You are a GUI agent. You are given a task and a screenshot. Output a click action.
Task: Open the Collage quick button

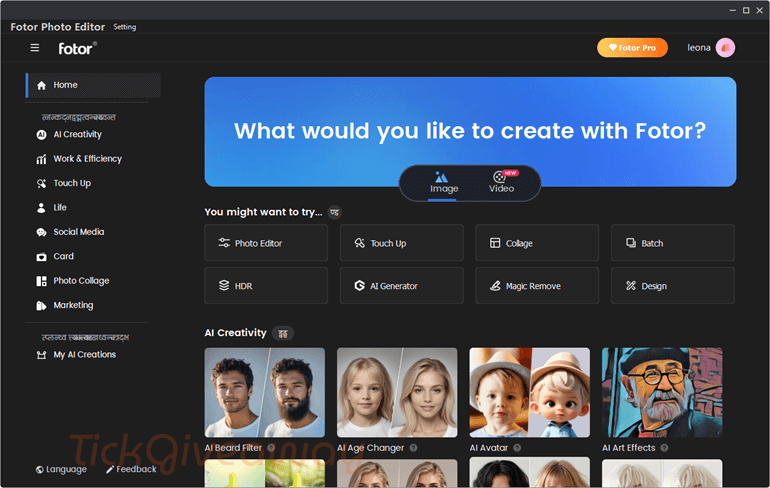[537, 243]
